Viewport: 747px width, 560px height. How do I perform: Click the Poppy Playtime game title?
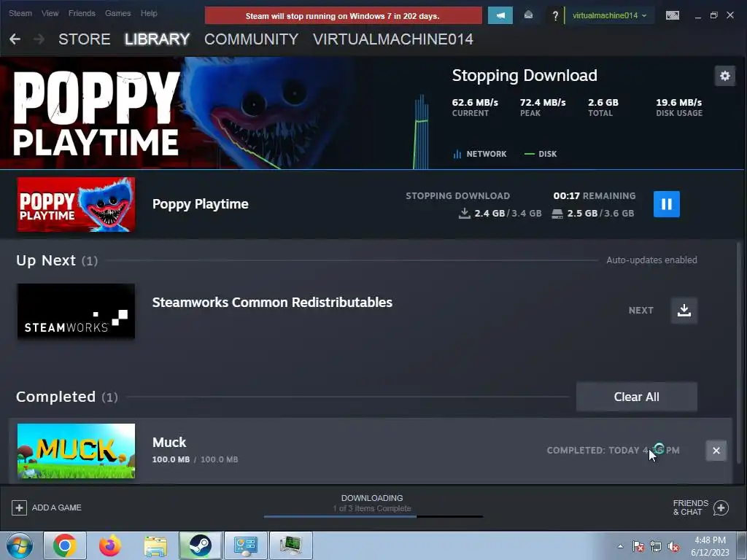pos(200,204)
